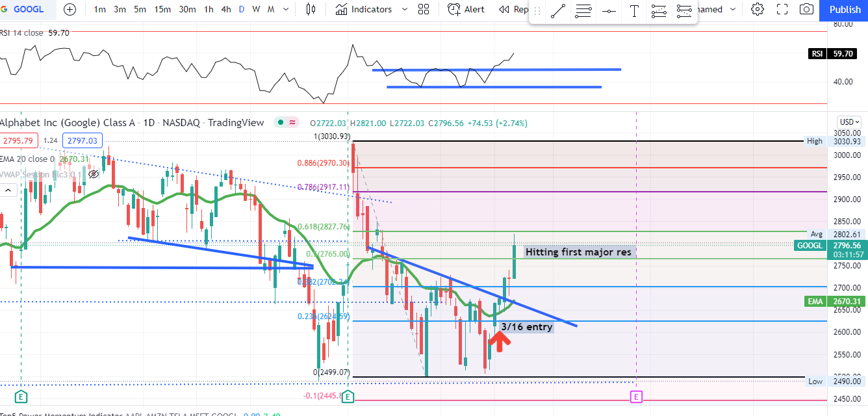The height and width of the screenshot is (416, 868).
Task: Click the red data mode indicator next to status dot
Action: pyautogui.click(x=292, y=122)
